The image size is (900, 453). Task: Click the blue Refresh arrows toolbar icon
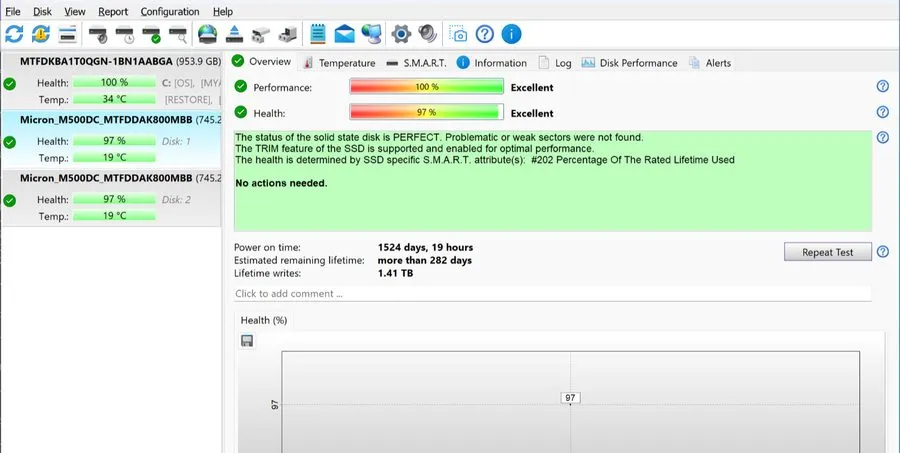pos(14,34)
